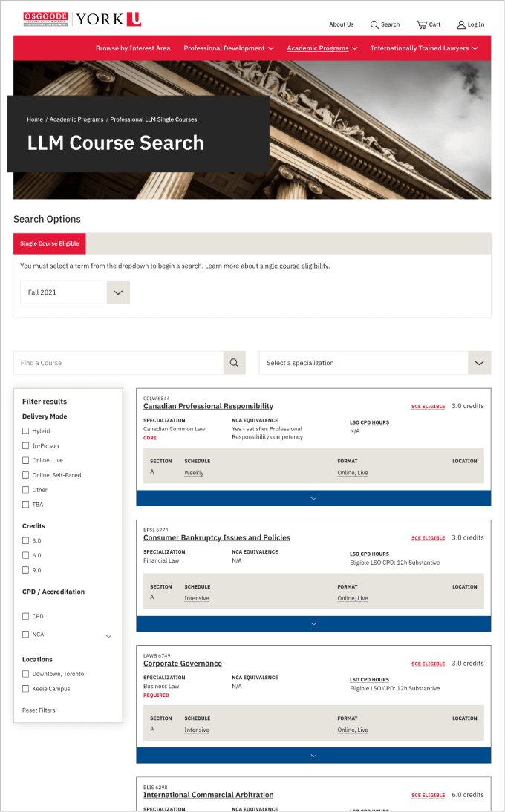This screenshot has width=505, height=812.
Task: Filter by 9.0 credits checkbox
Action: click(x=25, y=570)
